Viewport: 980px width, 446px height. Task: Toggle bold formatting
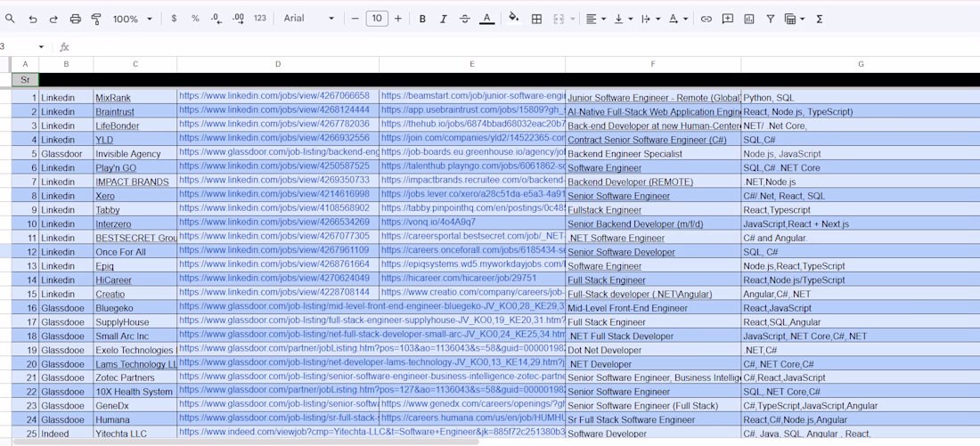(x=422, y=19)
